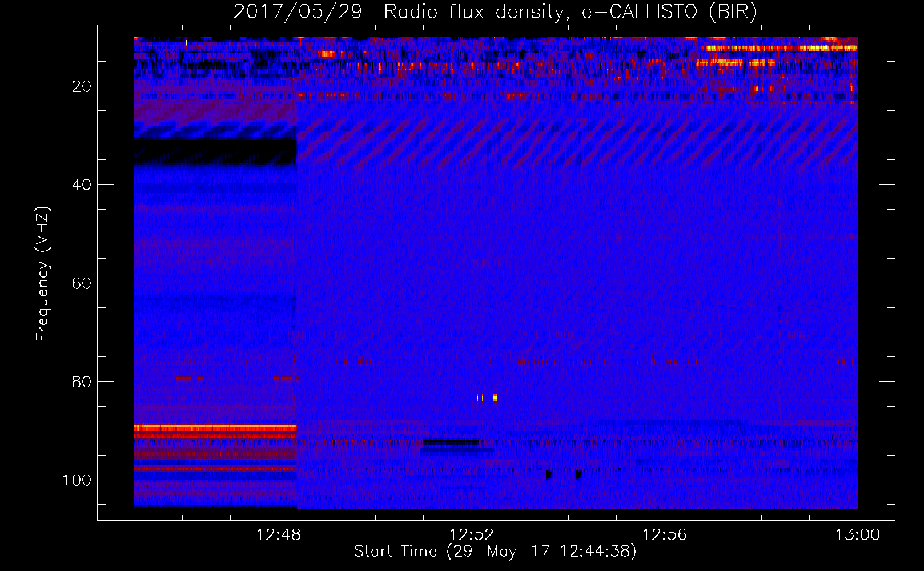Click the 60 MHz frequency tick label
This screenshot has height=571, width=924.
click(82, 283)
